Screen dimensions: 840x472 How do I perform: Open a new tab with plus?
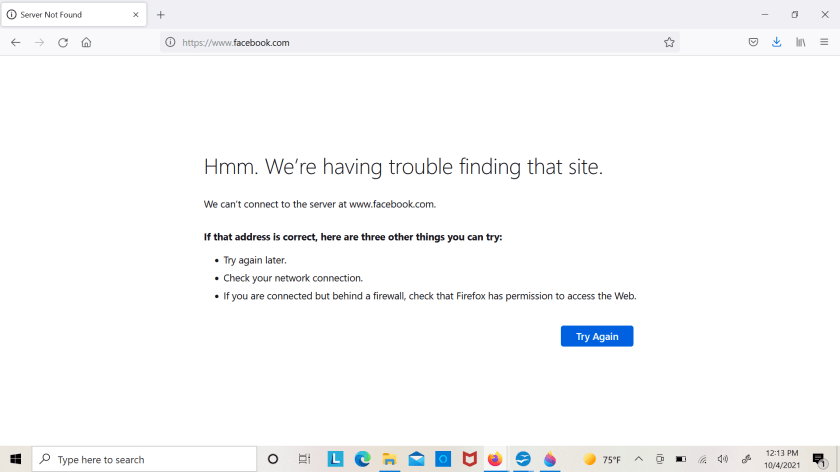[x=160, y=15]
